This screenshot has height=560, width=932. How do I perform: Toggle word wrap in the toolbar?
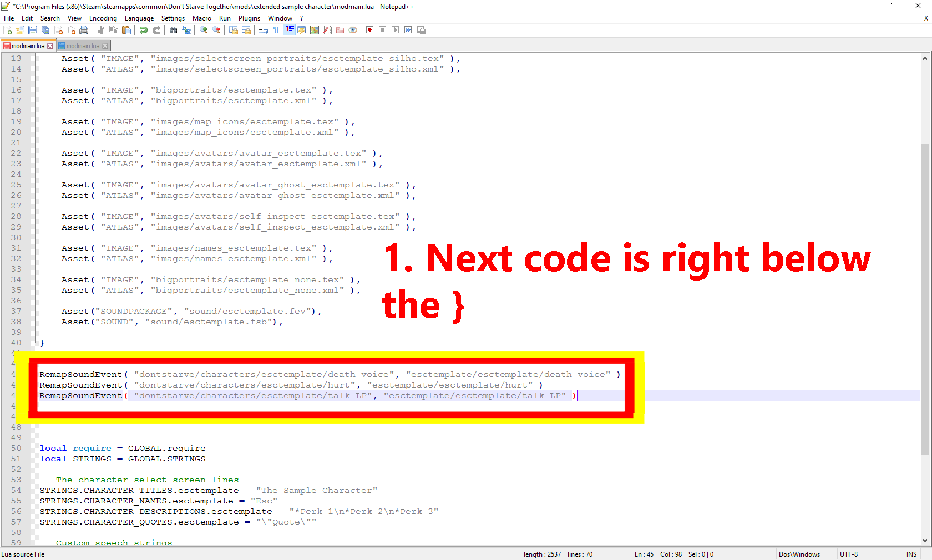click(x=264, y=30)
